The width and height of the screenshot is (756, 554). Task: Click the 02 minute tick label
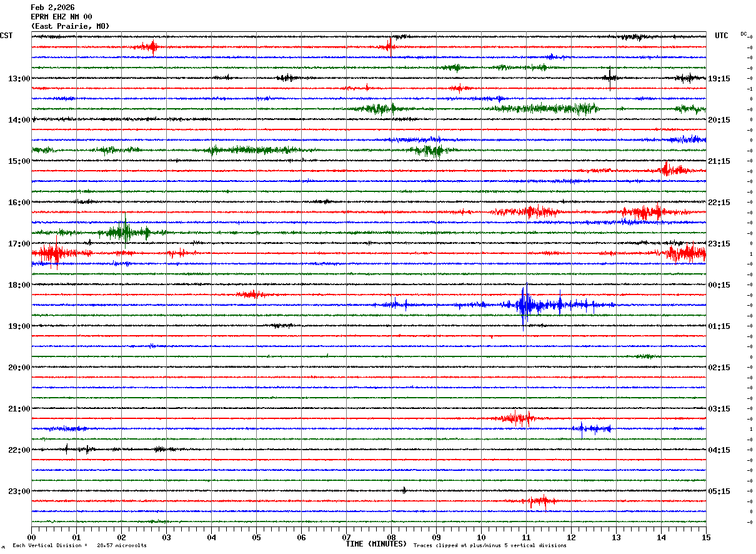point(121,537)
